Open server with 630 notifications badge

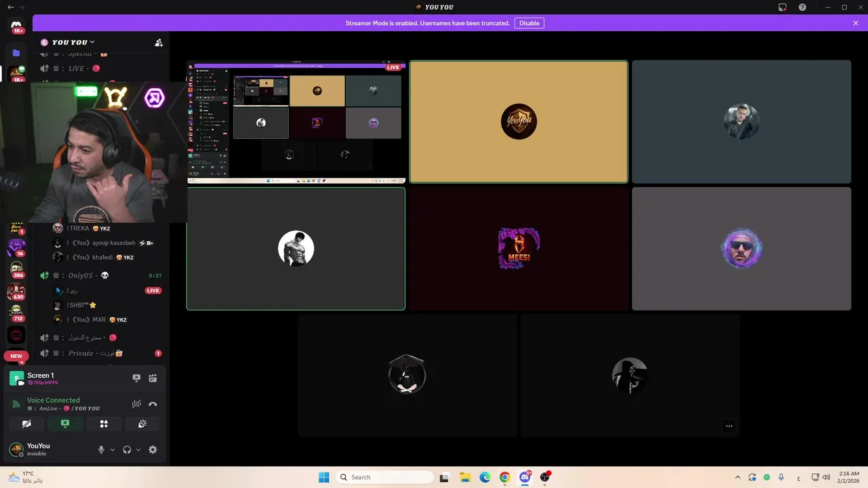click(x=16, y=292)
